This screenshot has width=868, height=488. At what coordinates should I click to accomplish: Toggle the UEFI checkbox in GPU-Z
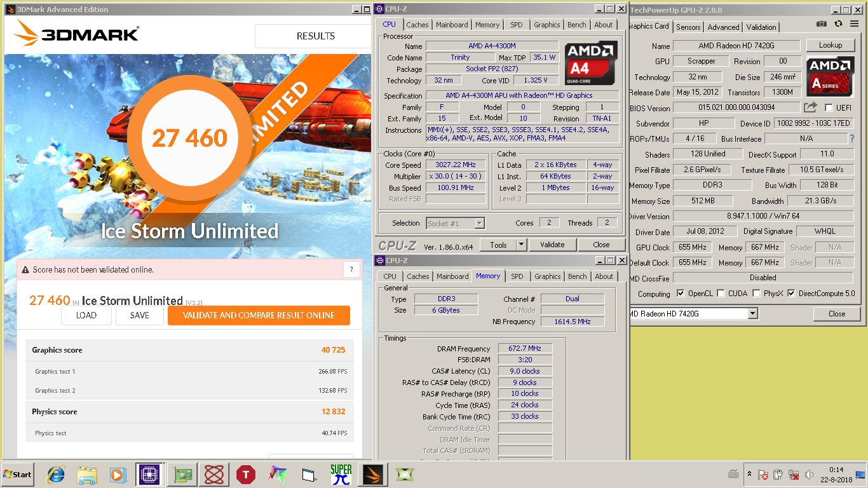click(x=829, y=108)
